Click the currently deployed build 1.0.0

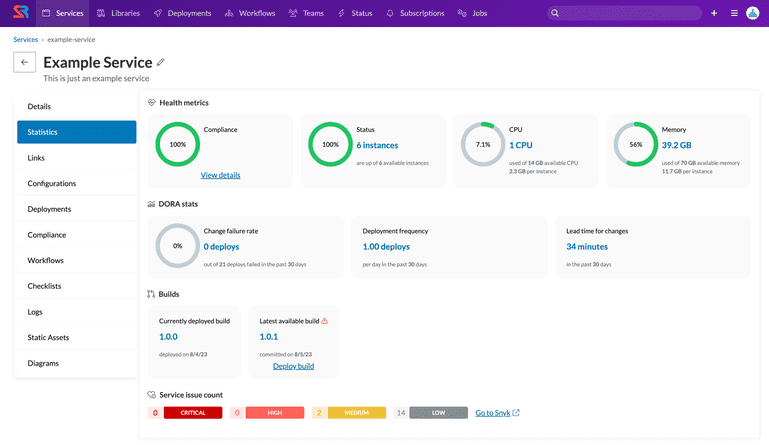tap(168, 337)
